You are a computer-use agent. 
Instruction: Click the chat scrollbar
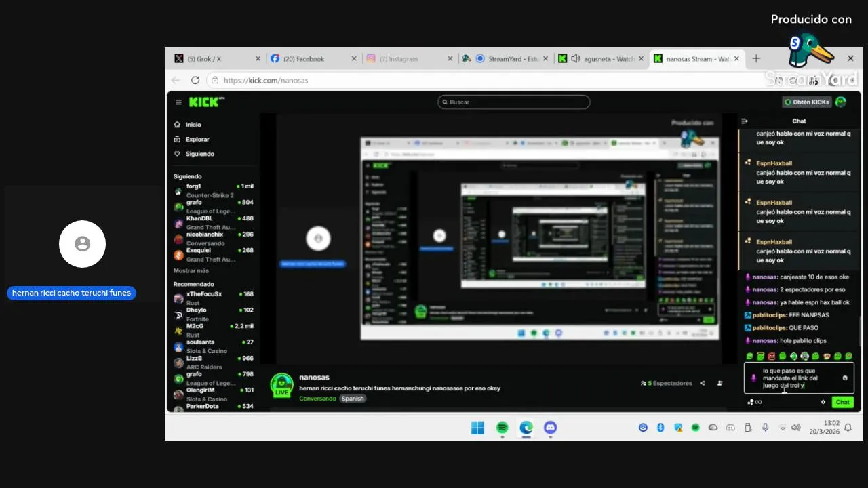pyautogui.click(x=861, y=331)
